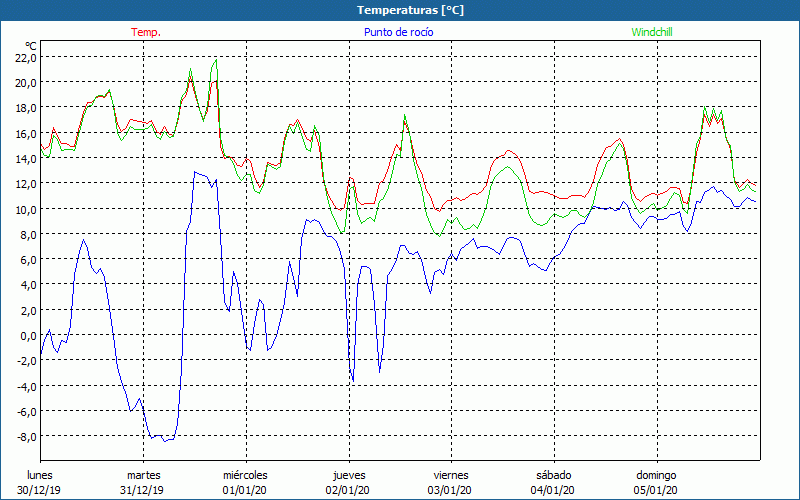
Task: Click the 01/01/20 date label
Action: pos(244,490)
